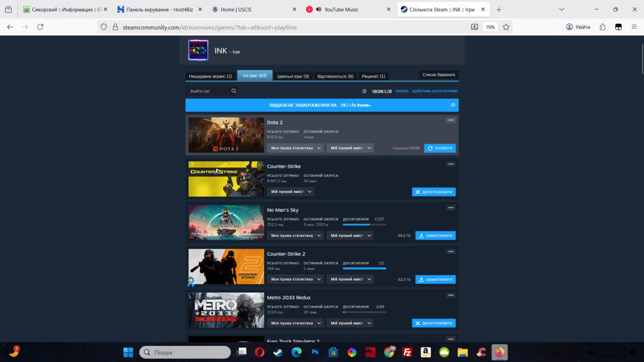This screenshot has height=362, width=644.
Task: Expand Counter-Strike 2 'Мій ігровий вміст' dropdown
Action: click(350, 279)
